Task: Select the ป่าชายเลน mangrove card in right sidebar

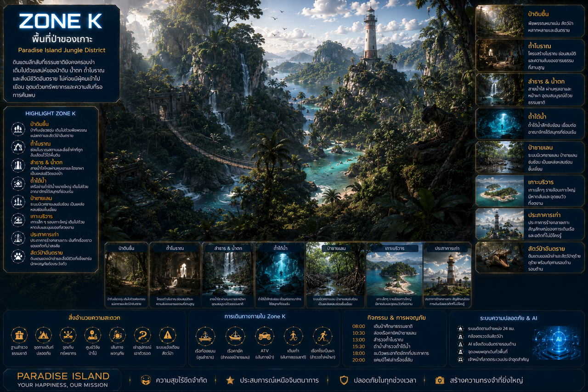Action: point(530,157)
